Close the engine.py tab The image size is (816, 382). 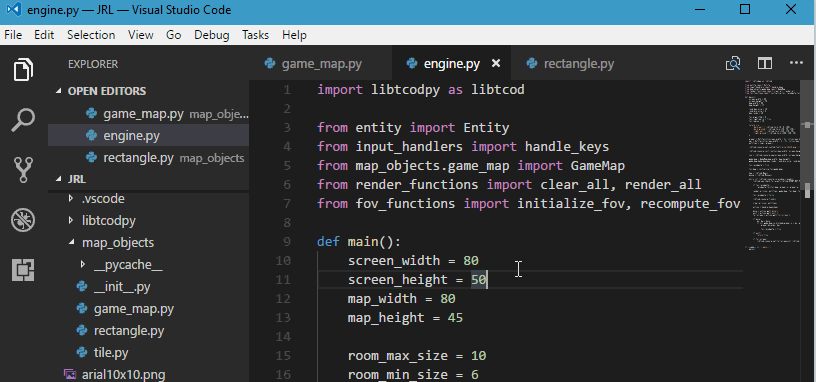[x=496, y=63]
